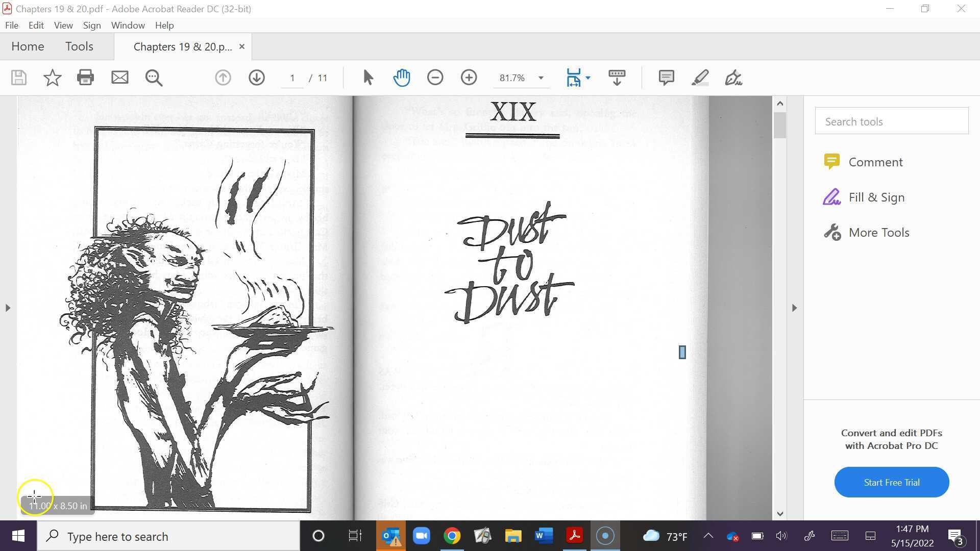
Task: Open Fill & Sign tool
Action: 876,197
